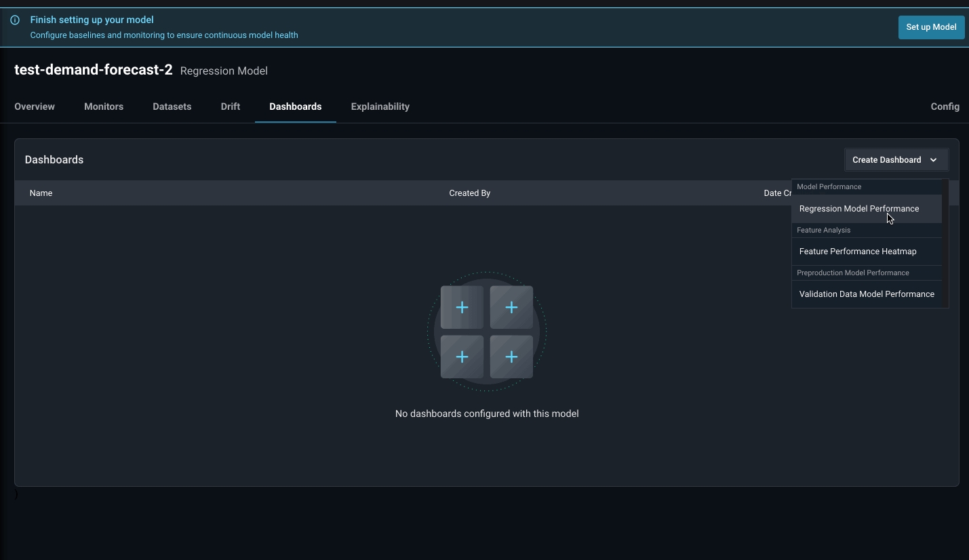Switch to the Overview tab

tap(35, 106)
